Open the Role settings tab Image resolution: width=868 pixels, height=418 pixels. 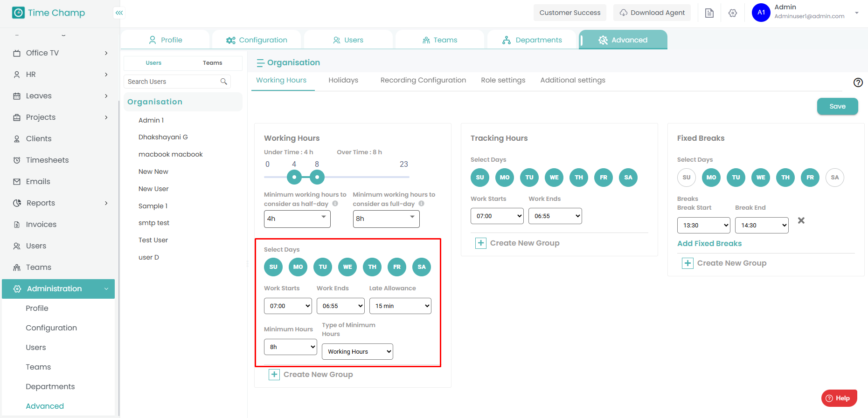click(x=503, y=80)
